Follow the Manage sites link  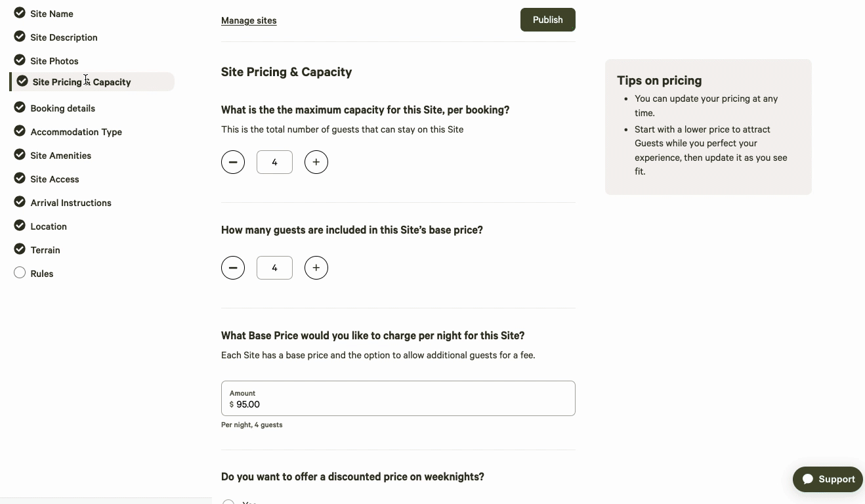click(x=249, y=20)
